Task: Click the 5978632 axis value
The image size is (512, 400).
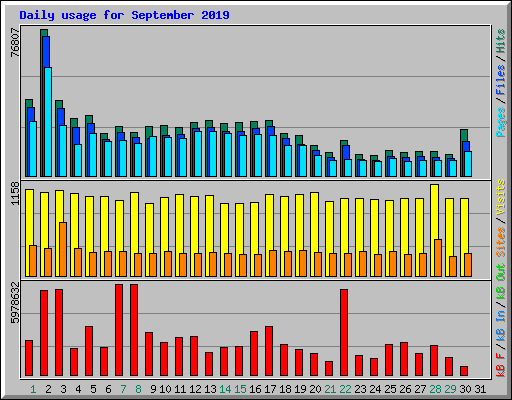Action: [15, 303]
